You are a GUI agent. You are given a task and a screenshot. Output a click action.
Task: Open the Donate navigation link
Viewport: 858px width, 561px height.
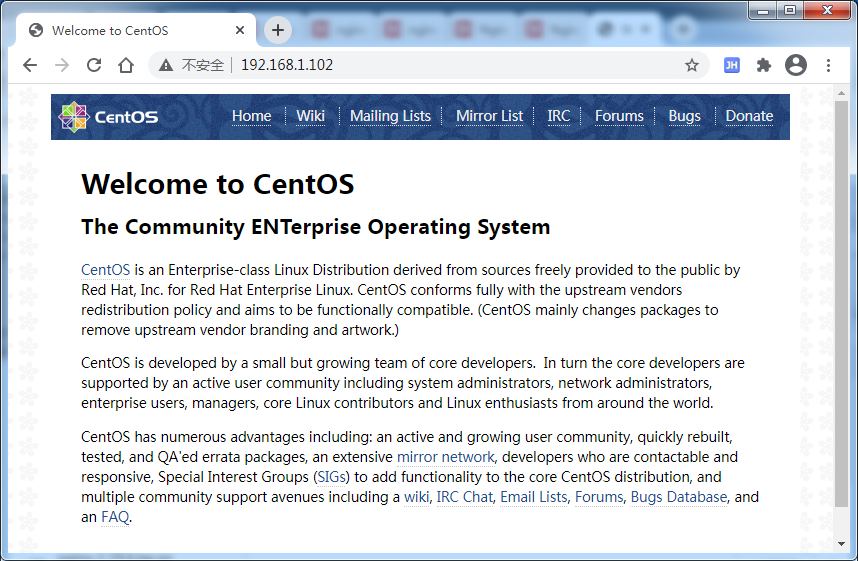[749, 116]
